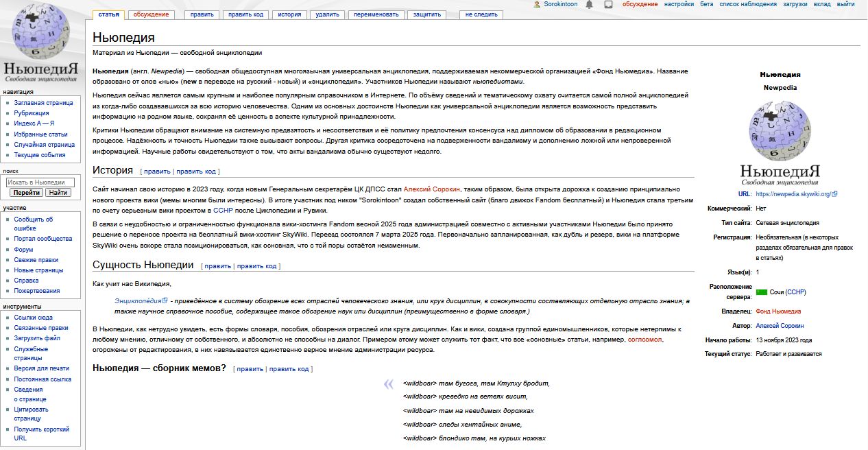Log out via «выйти» link
Viewport: 868px width, 450px height.
coord(845,4)
